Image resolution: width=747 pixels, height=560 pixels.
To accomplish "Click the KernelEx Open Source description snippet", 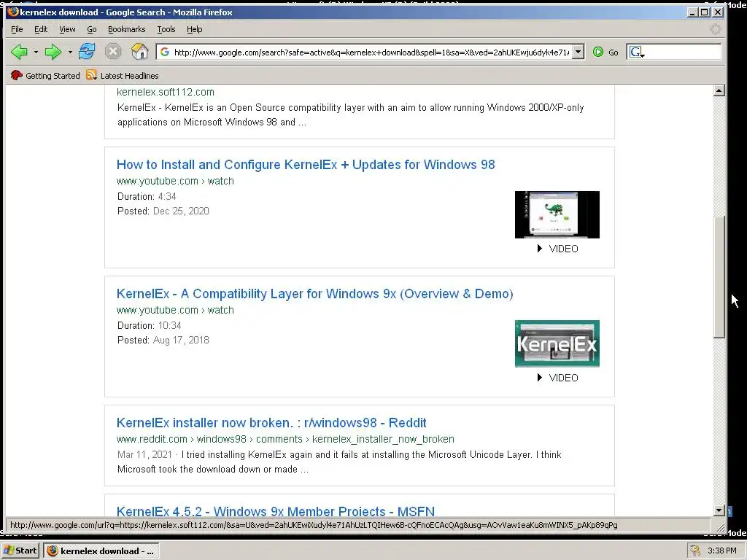I will 351,114.
